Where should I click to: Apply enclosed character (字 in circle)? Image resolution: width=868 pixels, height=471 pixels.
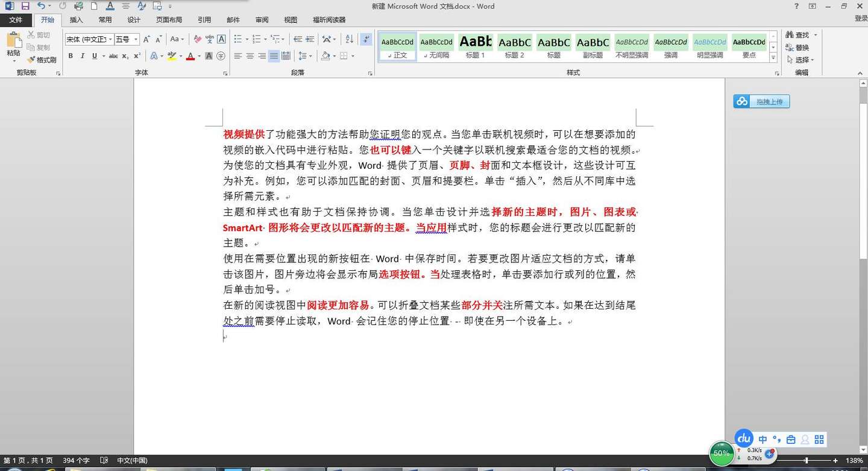click(x=221, y=56)
